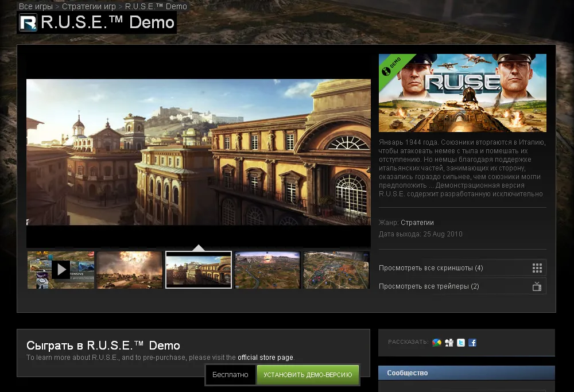
Task: Click the РАССКАЗАТЬ label
Action: 408,342
